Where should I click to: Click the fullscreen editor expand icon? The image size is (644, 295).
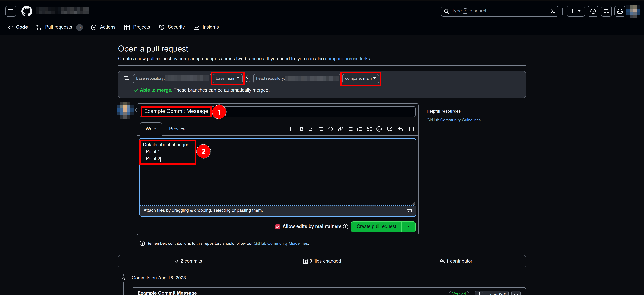click(x=412, y=129)
